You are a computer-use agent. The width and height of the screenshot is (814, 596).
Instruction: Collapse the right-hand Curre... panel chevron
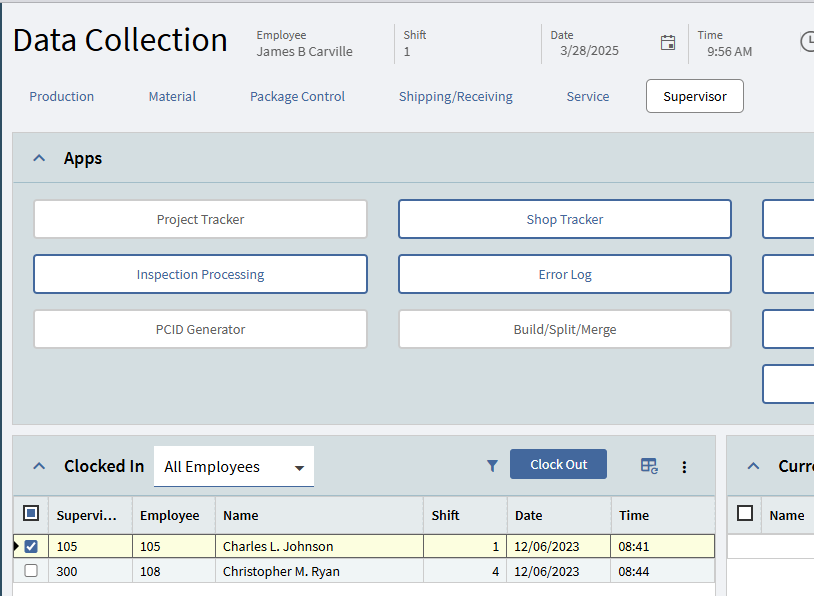[753, 466]
